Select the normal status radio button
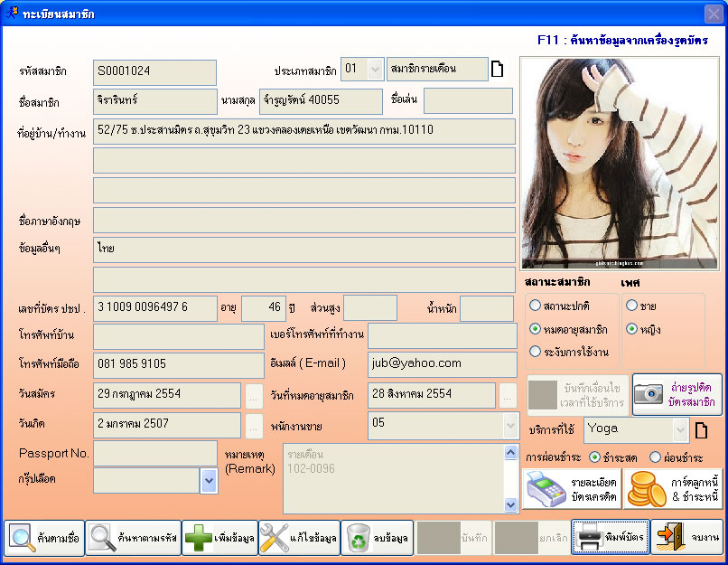728x565 pixels. [x=536, y=306]
